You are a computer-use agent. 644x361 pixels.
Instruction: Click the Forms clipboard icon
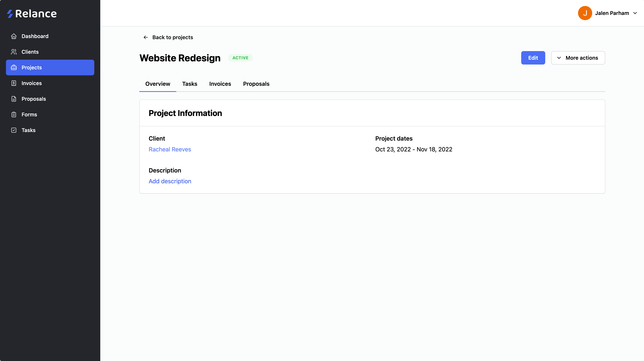coord(14,114)
